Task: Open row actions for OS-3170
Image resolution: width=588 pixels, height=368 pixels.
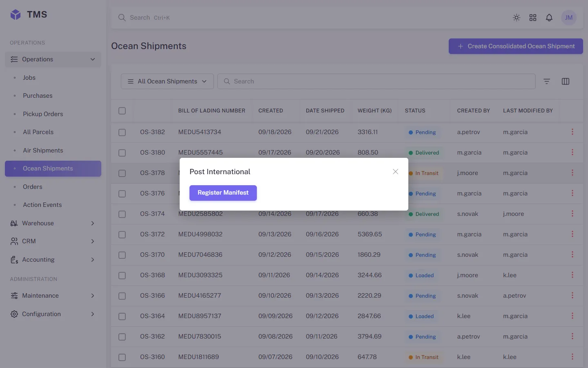Action: click(x=572, y=254)
